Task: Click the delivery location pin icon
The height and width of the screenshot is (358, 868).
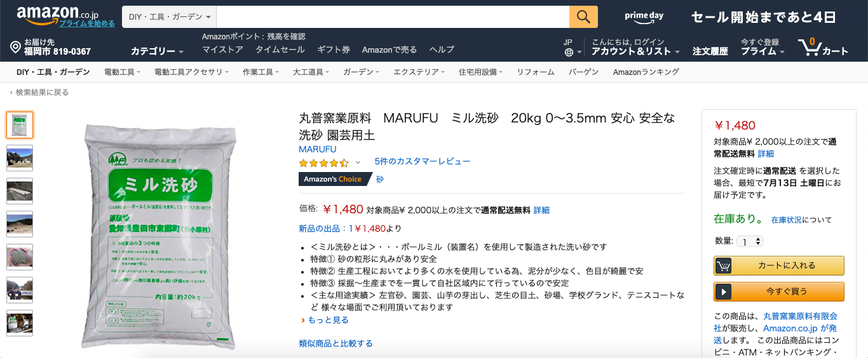Action: pyautogui.click(x=16, y=47)
